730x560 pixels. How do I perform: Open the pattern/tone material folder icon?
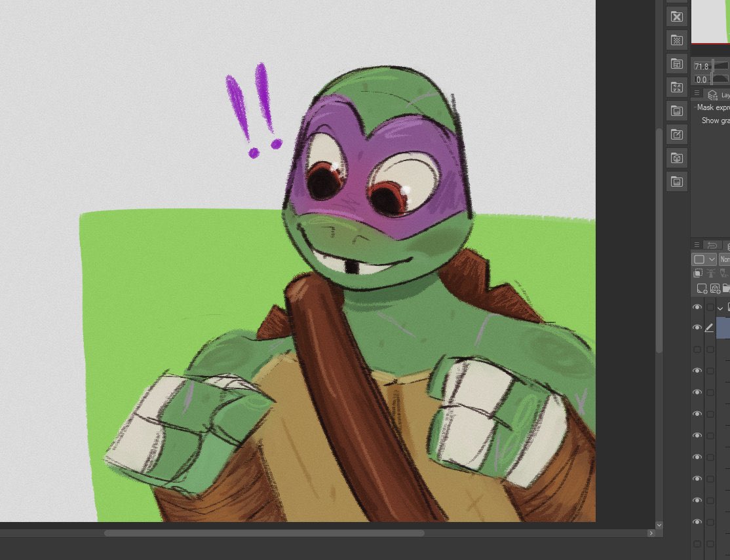[x=676, y=41]
